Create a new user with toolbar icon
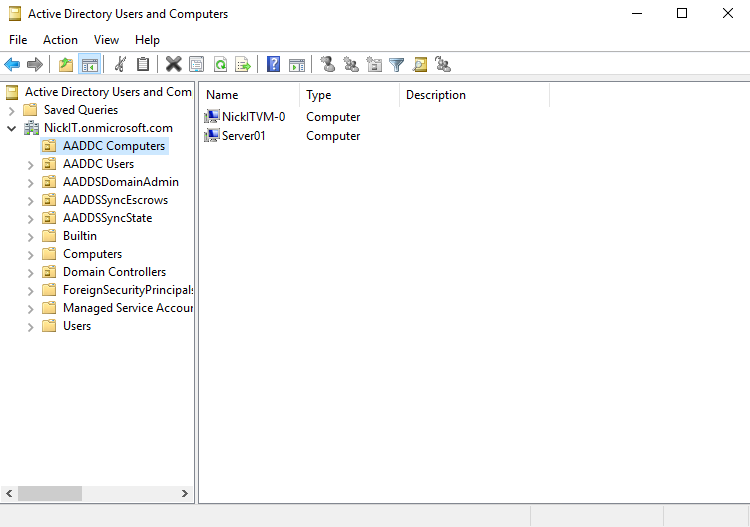 [327, 64]
